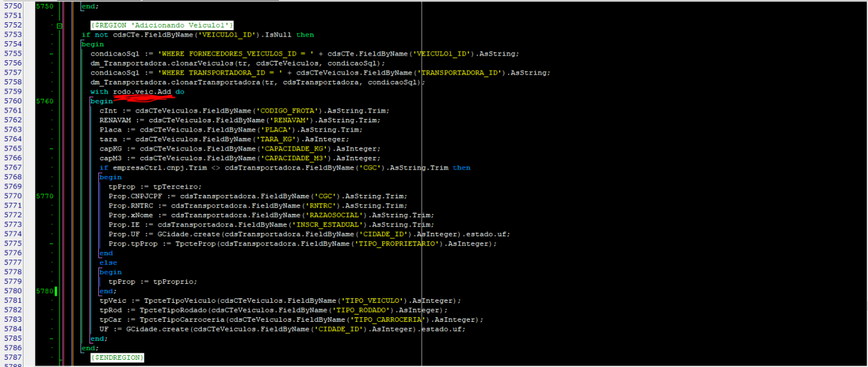This screenshot has height=367, width=868.
Task: Click the {$ENDREGION} directive
Action: pos(117,358)
